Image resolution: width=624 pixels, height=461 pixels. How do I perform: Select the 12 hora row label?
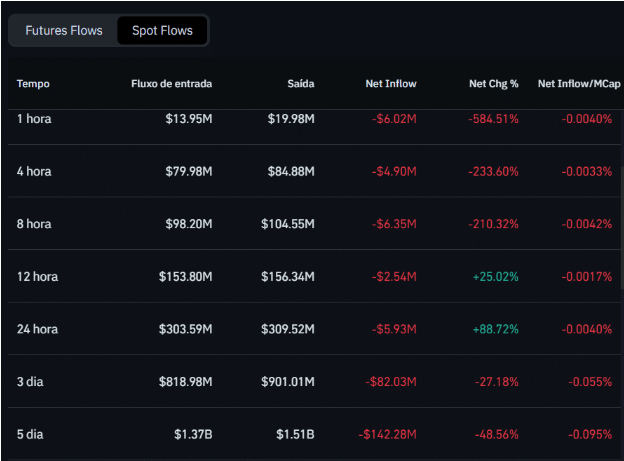point(37,276)
